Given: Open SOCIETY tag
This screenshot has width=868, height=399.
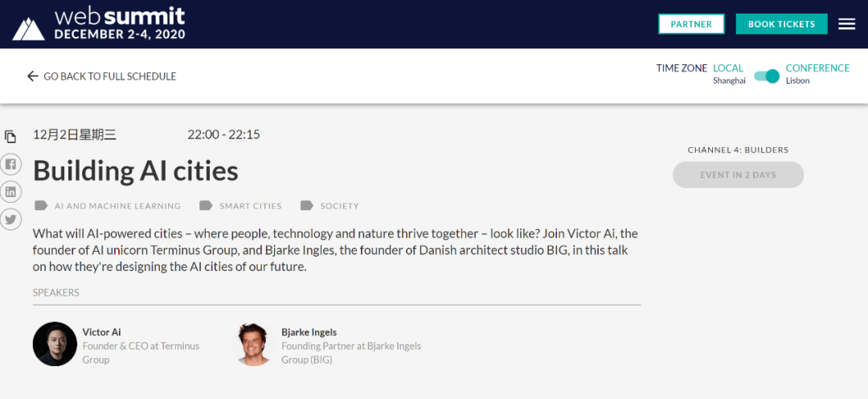Looking at the screenshot, I should [339, 206].
